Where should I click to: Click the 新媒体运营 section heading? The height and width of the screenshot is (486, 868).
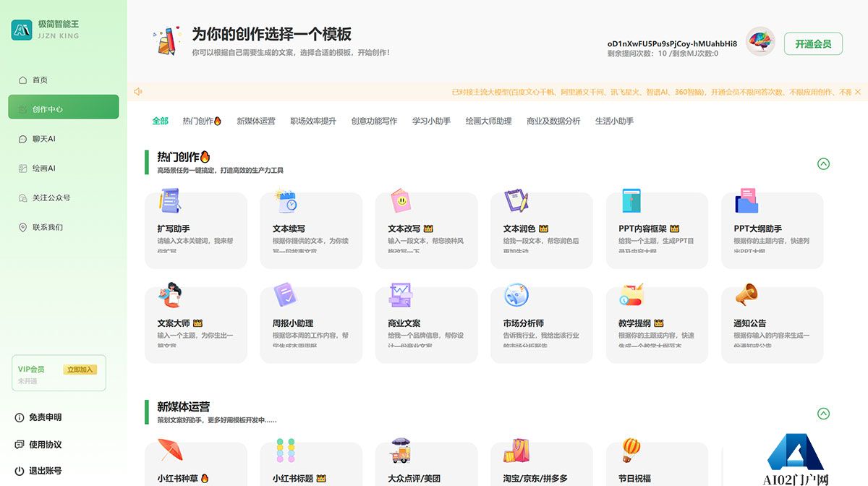coord(184,406)
